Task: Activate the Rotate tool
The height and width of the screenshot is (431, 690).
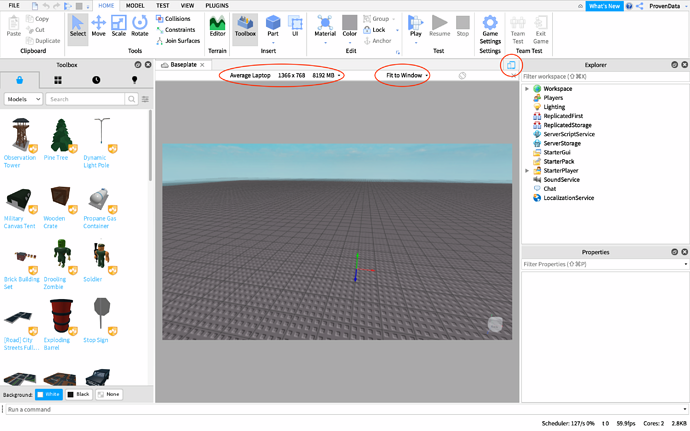Action: [x=139, y=26]
